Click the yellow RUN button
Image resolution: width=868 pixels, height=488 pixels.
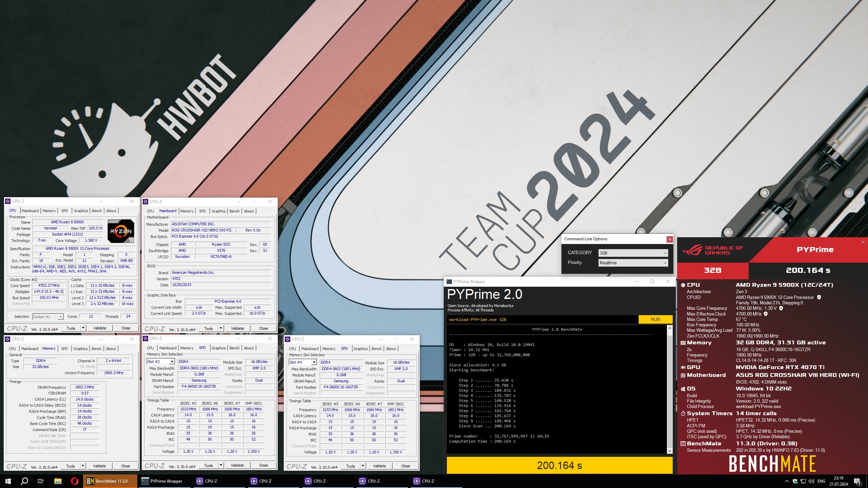[x=655, y=319]
